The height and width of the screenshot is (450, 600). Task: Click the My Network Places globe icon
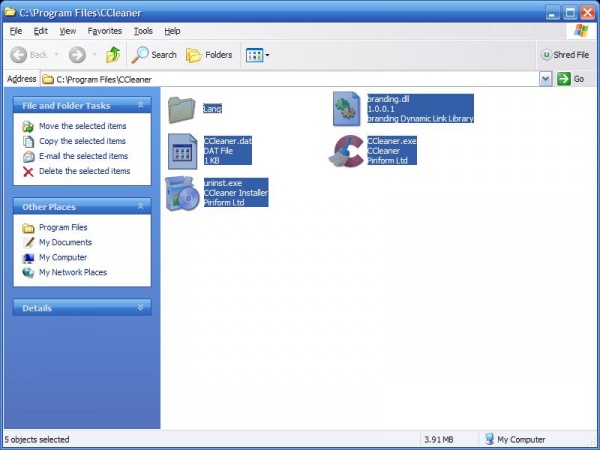28,272
